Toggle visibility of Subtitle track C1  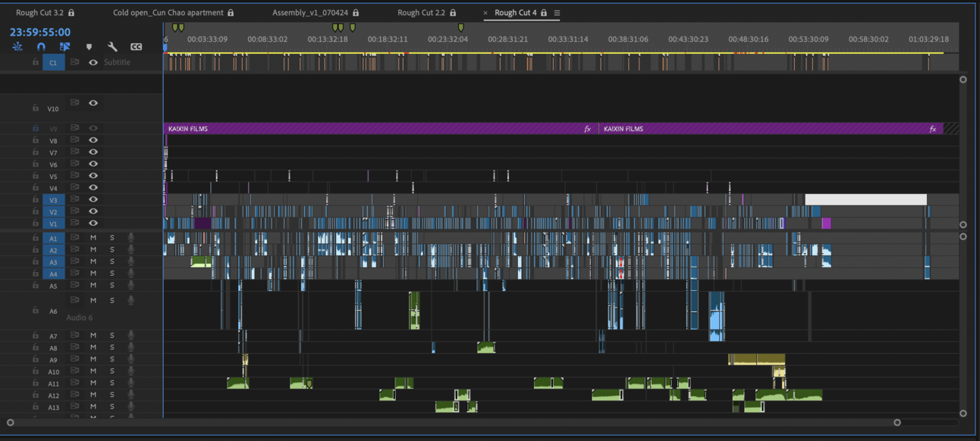click(93, 62)
